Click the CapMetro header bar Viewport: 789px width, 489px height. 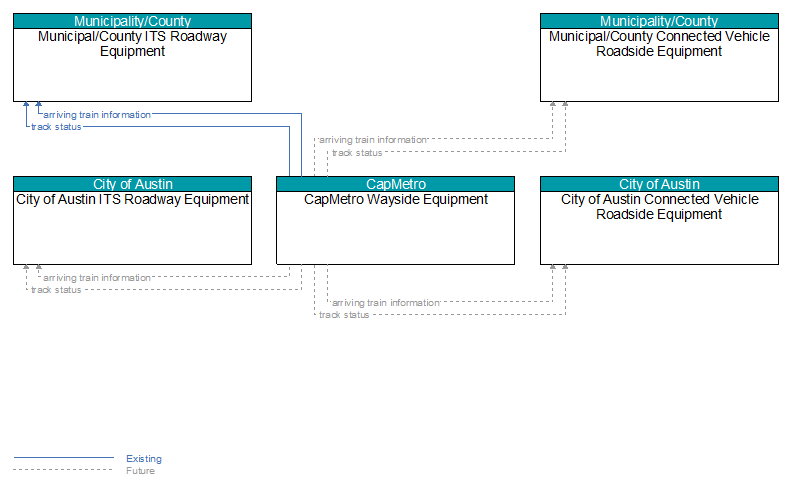[396, 184]
